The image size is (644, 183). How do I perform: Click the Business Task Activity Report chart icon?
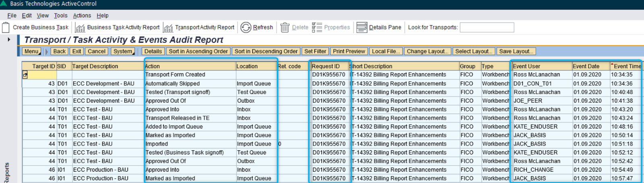coord(80,27)
